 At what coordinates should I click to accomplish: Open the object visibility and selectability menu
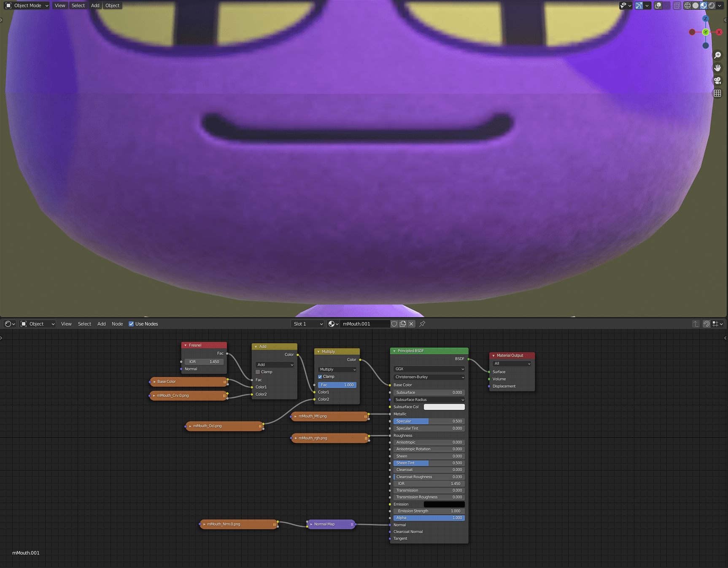click(x=626, y=5)
